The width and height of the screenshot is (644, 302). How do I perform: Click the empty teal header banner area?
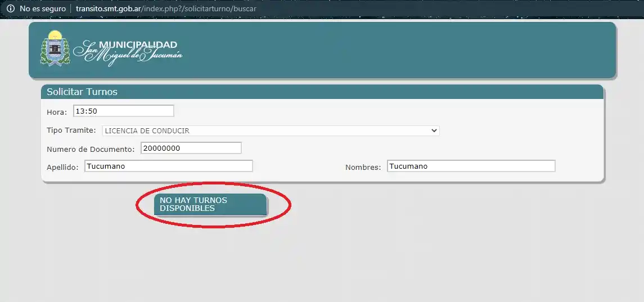coord(394,49)
